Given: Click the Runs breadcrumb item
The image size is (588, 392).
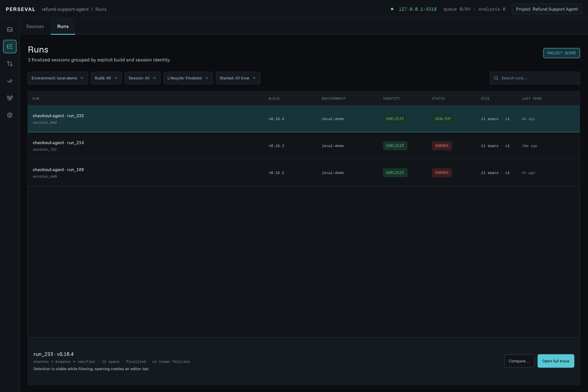Looking at the screenshot, I should (101, 9).
